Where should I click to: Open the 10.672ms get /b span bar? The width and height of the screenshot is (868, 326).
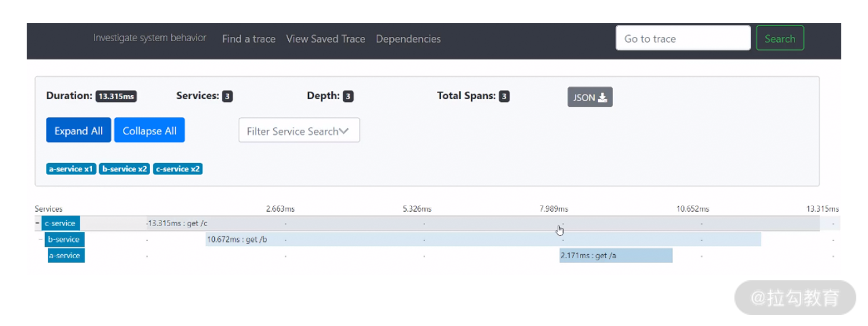[x=445, y=240]
